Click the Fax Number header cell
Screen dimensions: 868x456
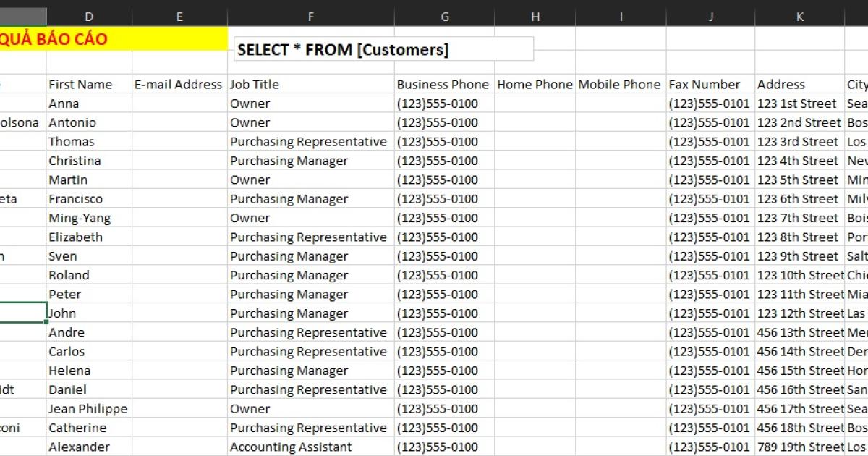point(705,84)
